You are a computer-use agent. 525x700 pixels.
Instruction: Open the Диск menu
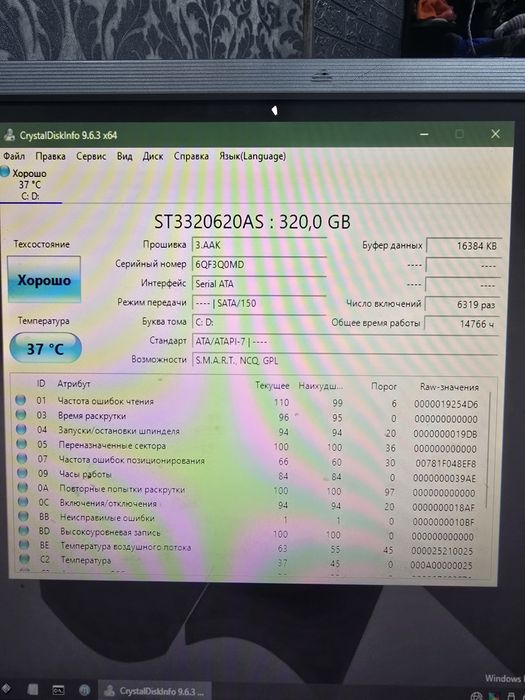pyautogui.click(x=153, y=156)
